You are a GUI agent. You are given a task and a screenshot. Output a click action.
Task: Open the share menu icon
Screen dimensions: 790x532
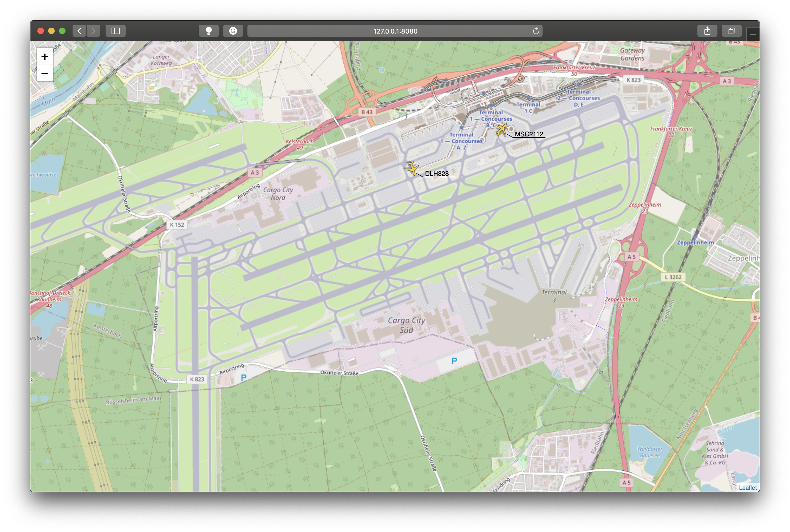pyautogui.click(x=707, y=31)
